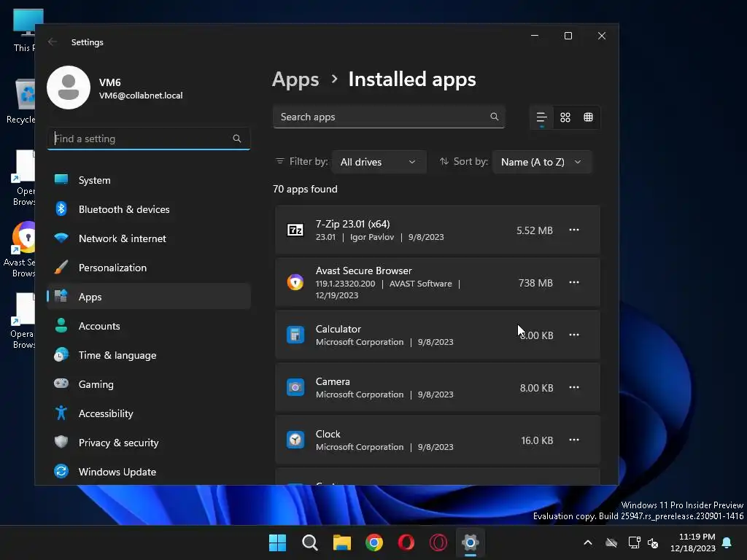Click the back arrow in Settings header
The image size is (747, 560).
click(x=53, y=42)
